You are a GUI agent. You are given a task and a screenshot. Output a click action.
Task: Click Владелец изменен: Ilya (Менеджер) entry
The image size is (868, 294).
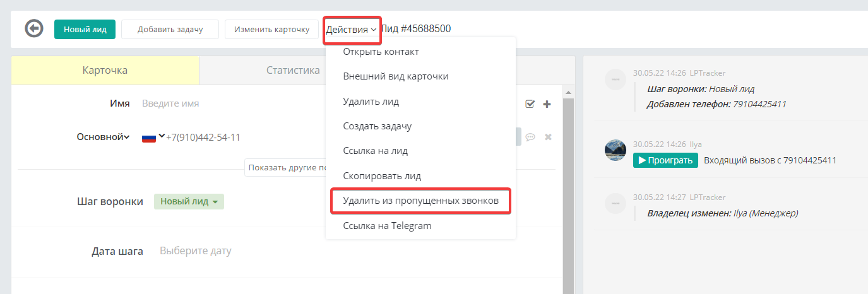(x=723, y=213)
